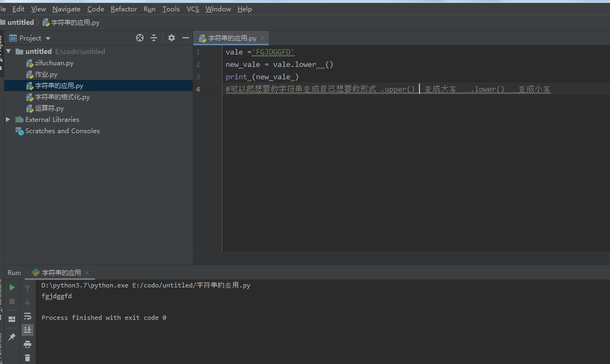Screen dimensions: 610x364
Task: Click the 'Process finished with exit code 0' line
Action: 104,318
